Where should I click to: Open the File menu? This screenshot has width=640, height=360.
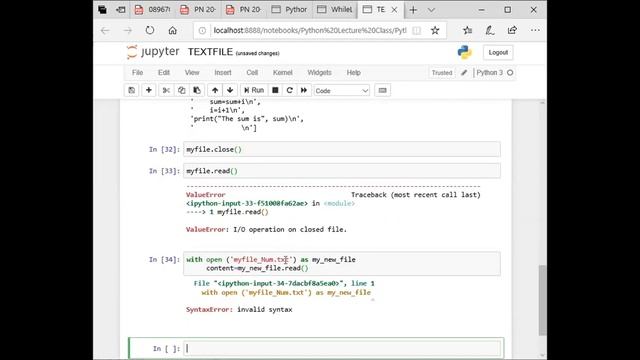click(x=138, y=73)
